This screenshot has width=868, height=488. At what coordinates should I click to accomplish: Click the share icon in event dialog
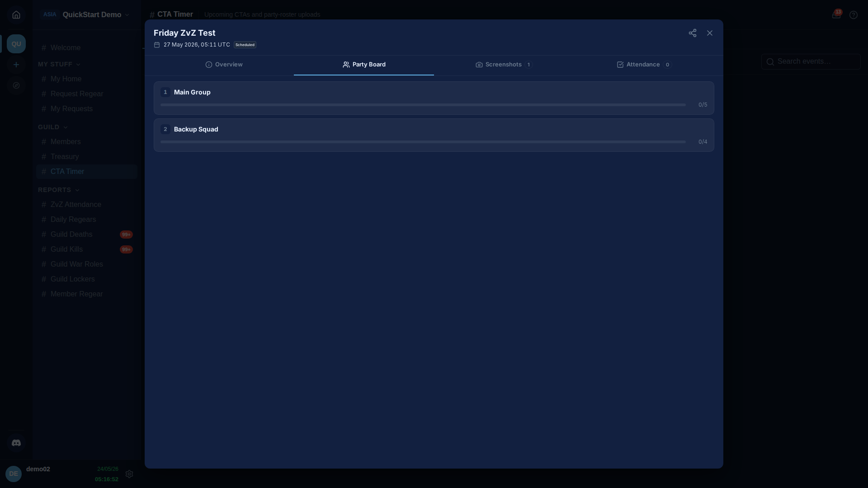click(692, 33)
